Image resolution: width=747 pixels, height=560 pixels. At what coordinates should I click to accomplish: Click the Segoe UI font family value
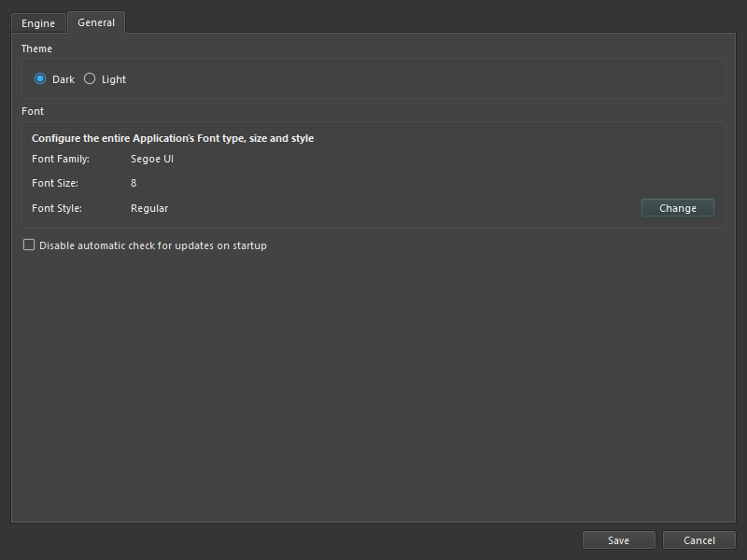[152, 159]
